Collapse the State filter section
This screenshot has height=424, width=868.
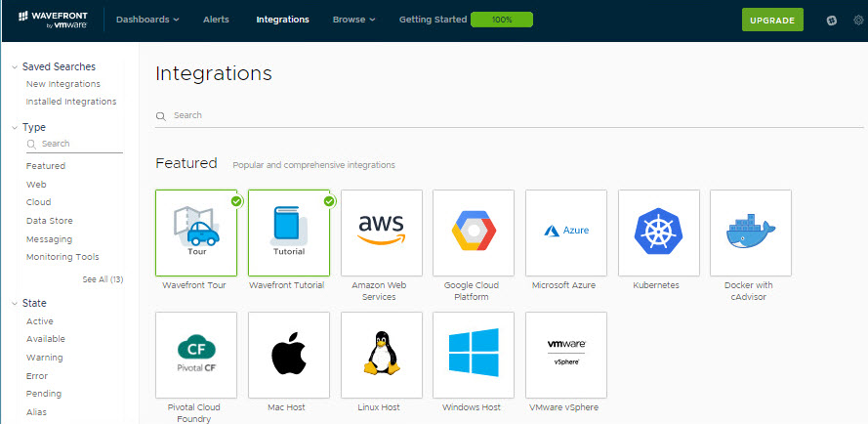tap(15, 304)
